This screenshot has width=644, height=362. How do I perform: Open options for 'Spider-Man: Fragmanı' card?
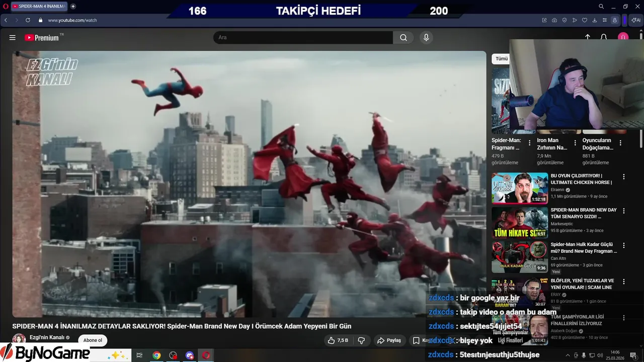(x=529, y=143)
